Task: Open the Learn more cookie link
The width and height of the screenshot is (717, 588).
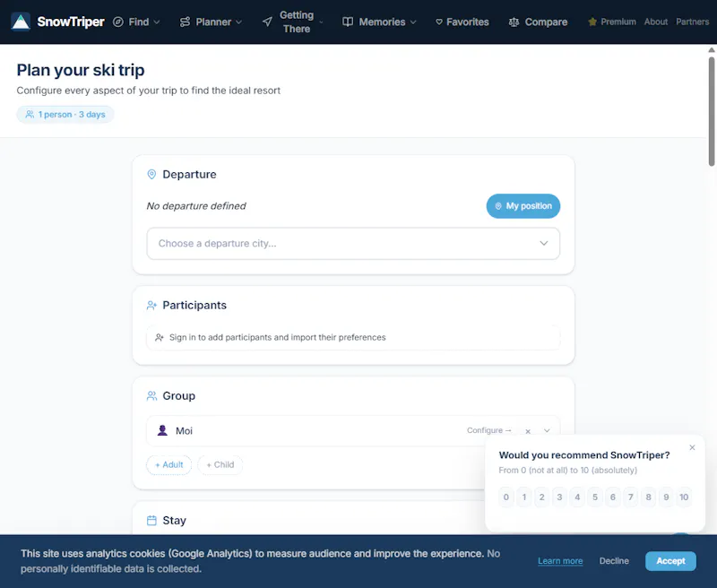Action: [x=560, y=561]
